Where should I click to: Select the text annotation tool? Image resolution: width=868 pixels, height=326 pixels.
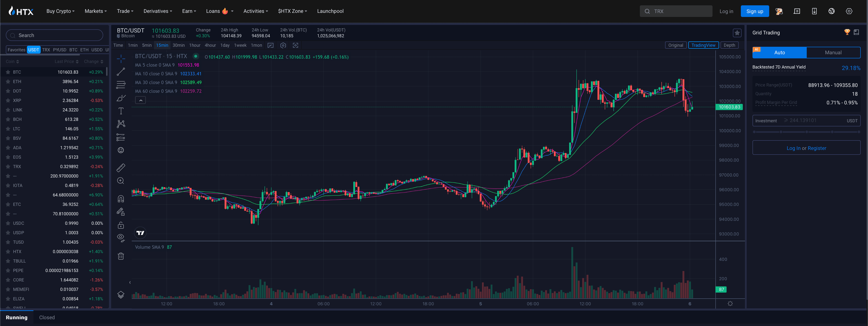click(121, 111)
